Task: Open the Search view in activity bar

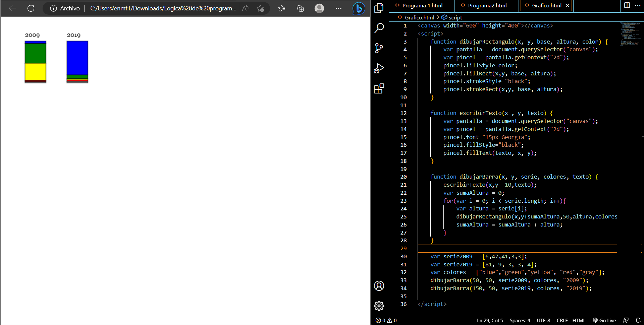Action: pyautogui.click(x=379, y=28)
